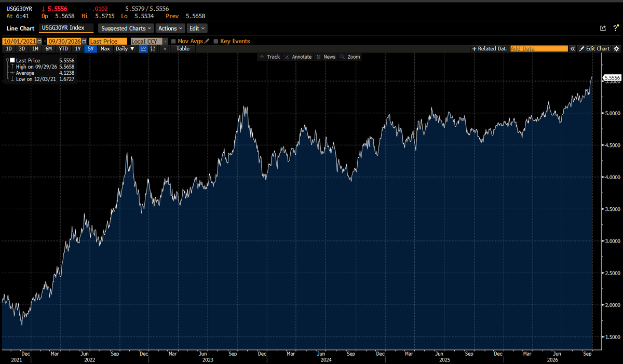The width and height of the screenshot is (623, 364).
Task: Click the Edit Chart button
Action: pyautogui.click(x=594, y=48)
